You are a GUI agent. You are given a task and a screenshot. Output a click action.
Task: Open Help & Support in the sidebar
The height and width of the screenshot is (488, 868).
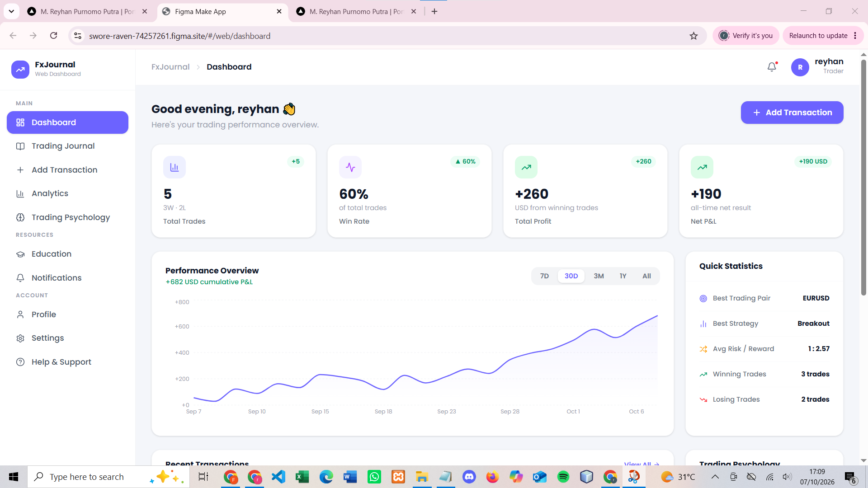coord(67,362)
